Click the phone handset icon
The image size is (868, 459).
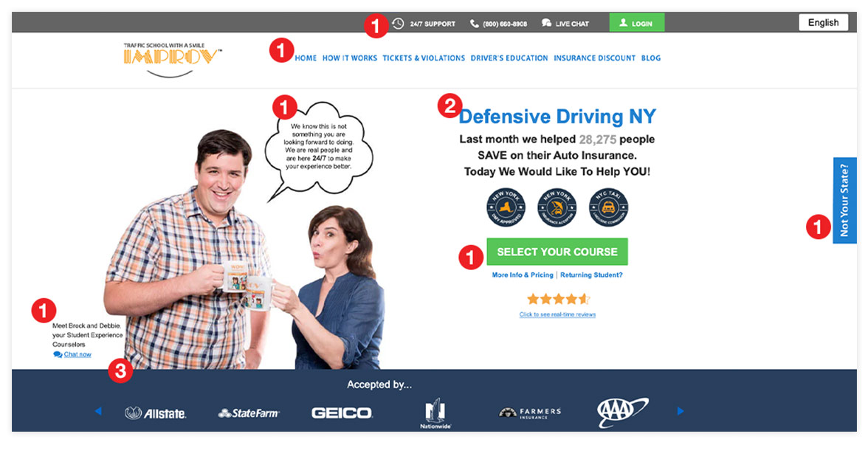coord(475,24)
